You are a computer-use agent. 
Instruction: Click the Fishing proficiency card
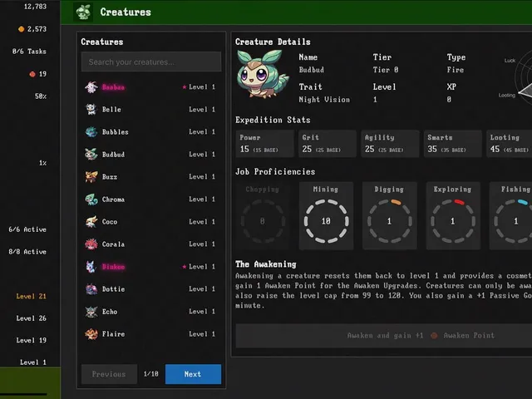(x=510, y=216)
